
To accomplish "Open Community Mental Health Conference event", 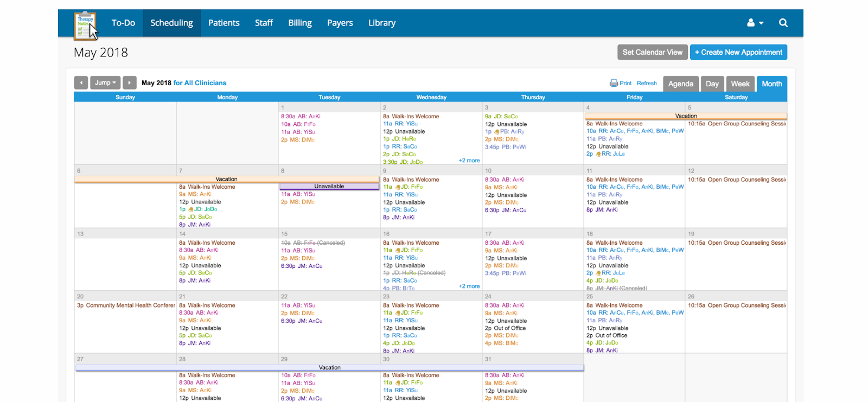I will point(126,305).
